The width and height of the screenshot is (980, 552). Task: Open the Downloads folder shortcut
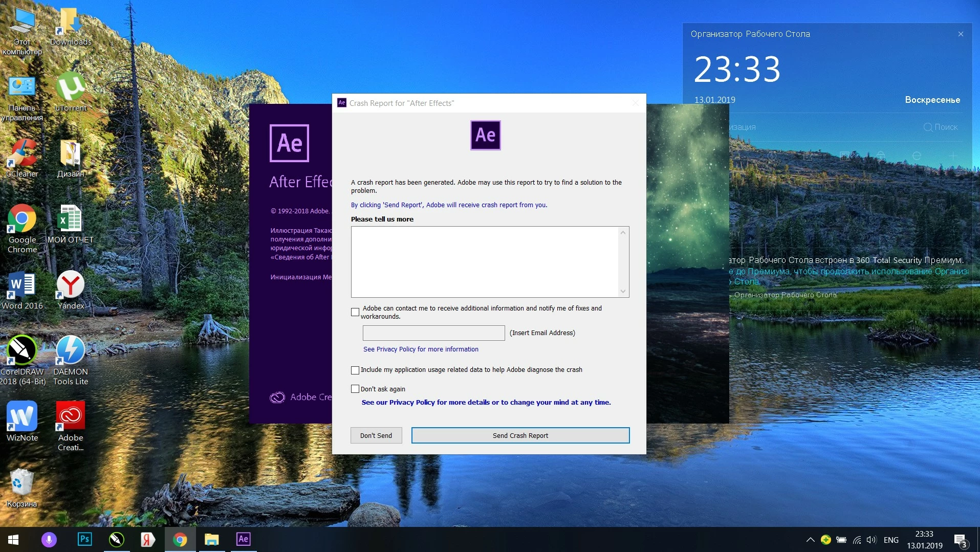[71, 27]
